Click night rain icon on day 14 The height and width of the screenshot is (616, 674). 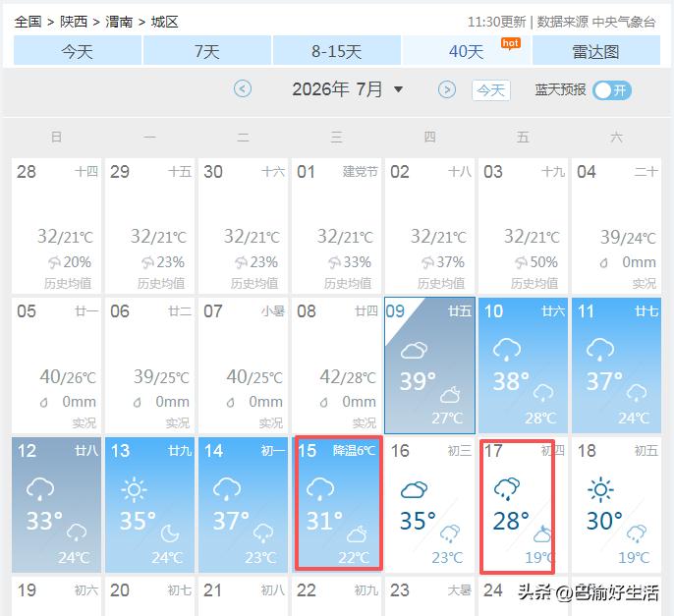pyautogui.click(x=263, y=532)
